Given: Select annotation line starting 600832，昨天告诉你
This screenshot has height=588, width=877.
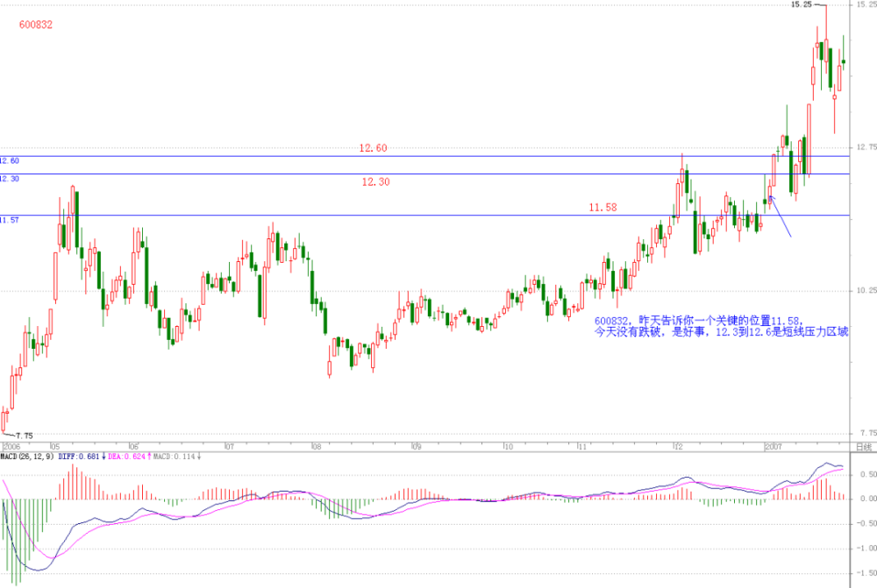Looking at the screenshot, I should pyautogui.click(x=699, y=321).
